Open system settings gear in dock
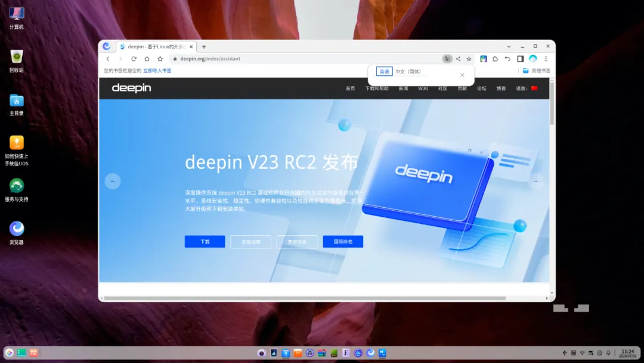This screenshot has height=363, width=644. click(x=309, y=353)
